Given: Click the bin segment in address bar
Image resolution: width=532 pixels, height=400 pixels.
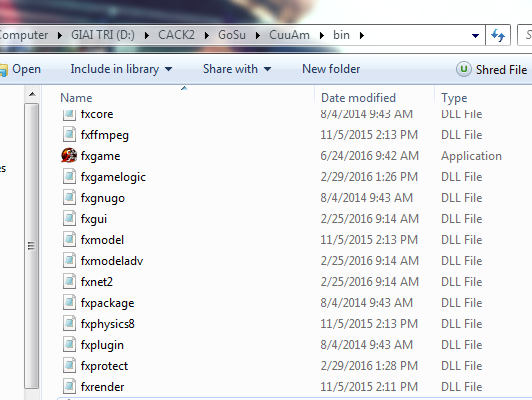Looking at the screenshot, I should click(341, 35).
